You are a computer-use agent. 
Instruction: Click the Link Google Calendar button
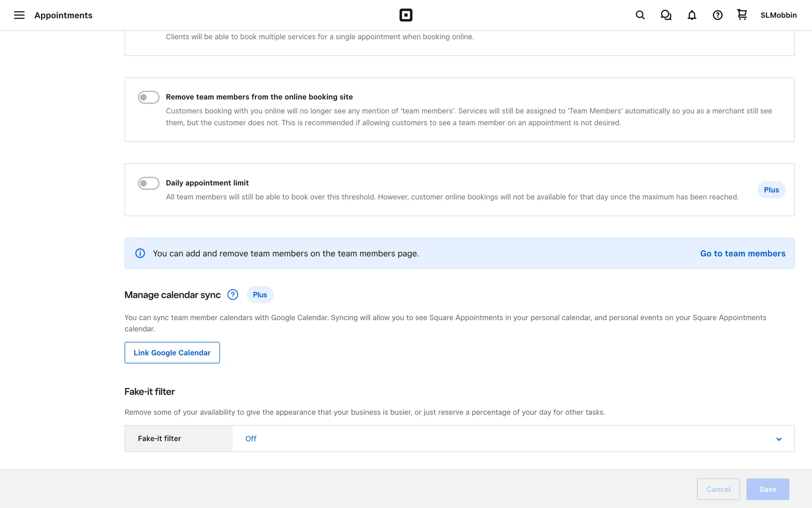coord(172,353)
